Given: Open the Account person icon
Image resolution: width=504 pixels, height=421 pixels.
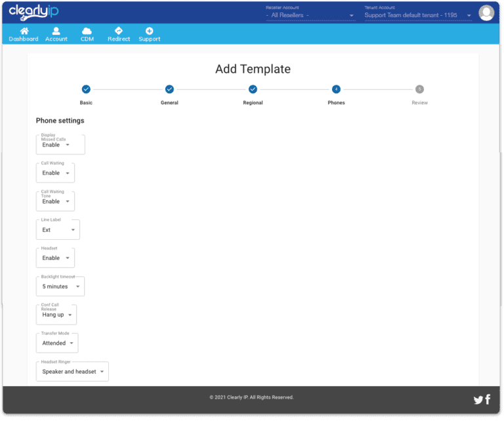Looking at the screenshot, I should click(56, 31).
